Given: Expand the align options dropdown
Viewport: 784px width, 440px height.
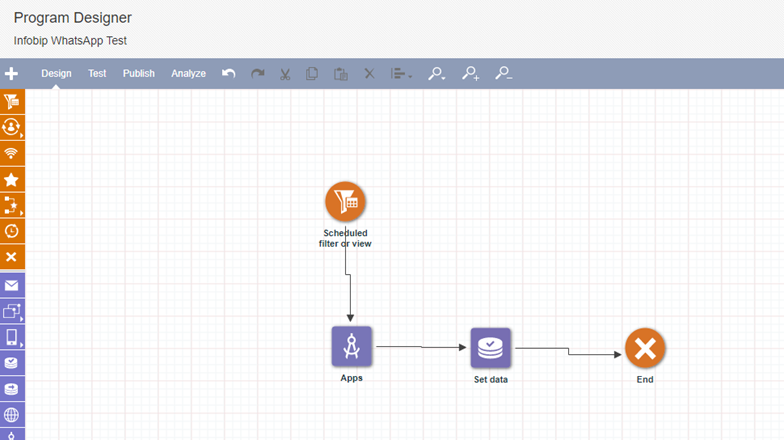Looking at the screenshot, I should click(401, 74).
